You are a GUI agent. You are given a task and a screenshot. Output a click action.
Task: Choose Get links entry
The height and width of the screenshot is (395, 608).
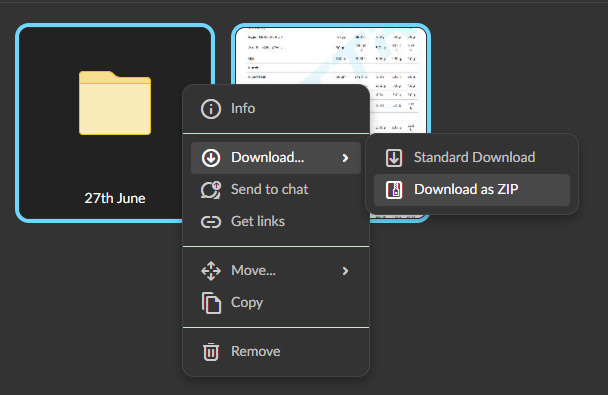pyautogui.click(x=276, y=222)
